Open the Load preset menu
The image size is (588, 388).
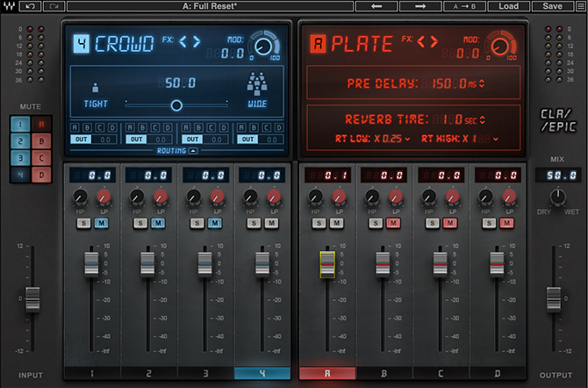coord(508,6)
